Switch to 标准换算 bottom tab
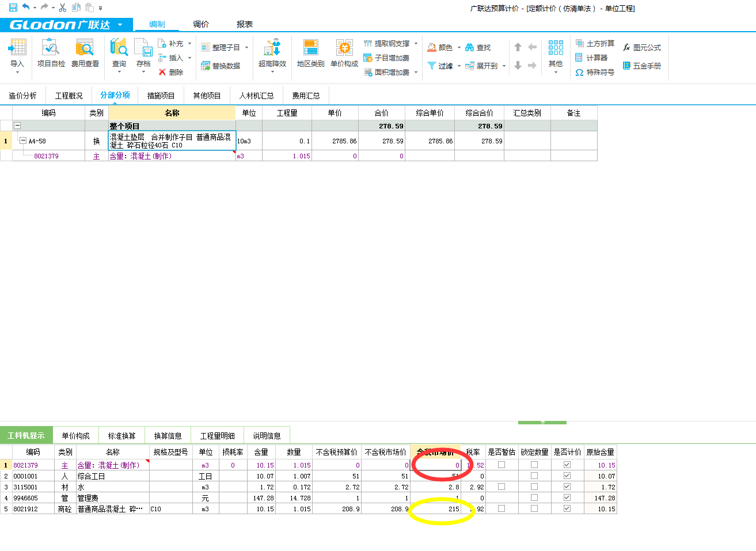The width and height of the screenshot is (756, 551). click(122, 436)
